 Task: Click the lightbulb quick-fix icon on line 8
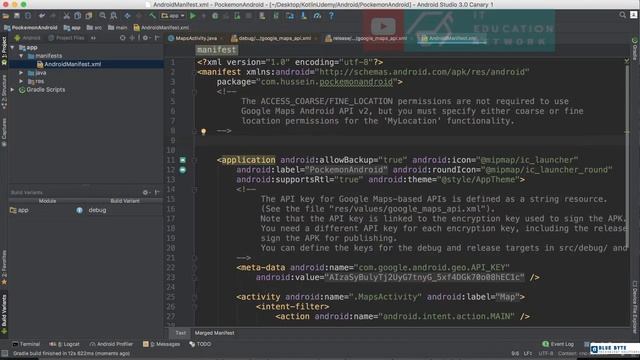click(203, 131)
